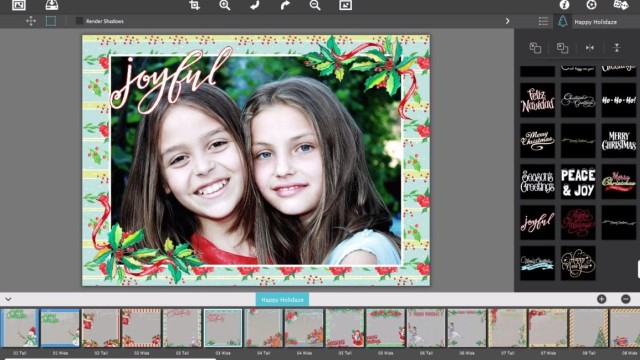Select the PEACE & JOY text overlay

coord(578,182)
